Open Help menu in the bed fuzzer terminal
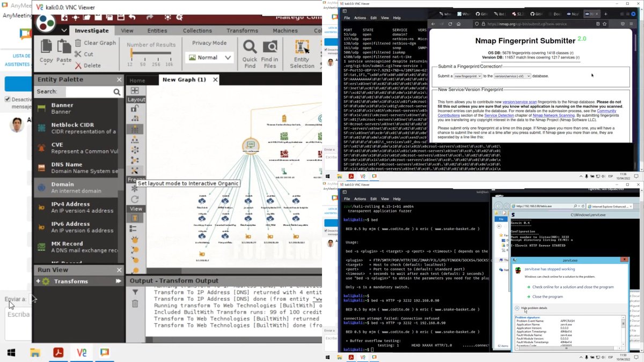 coord(397,199)
